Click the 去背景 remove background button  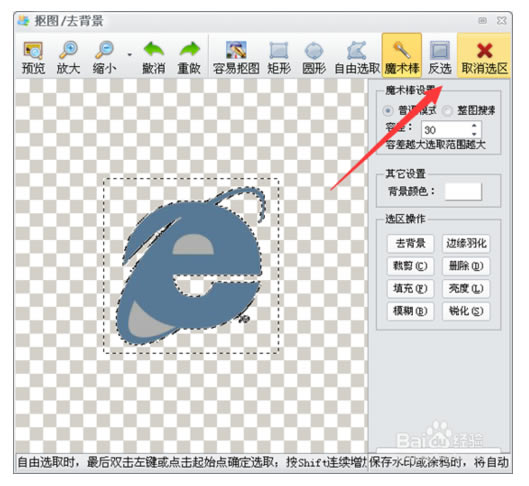tap(410, 243)
